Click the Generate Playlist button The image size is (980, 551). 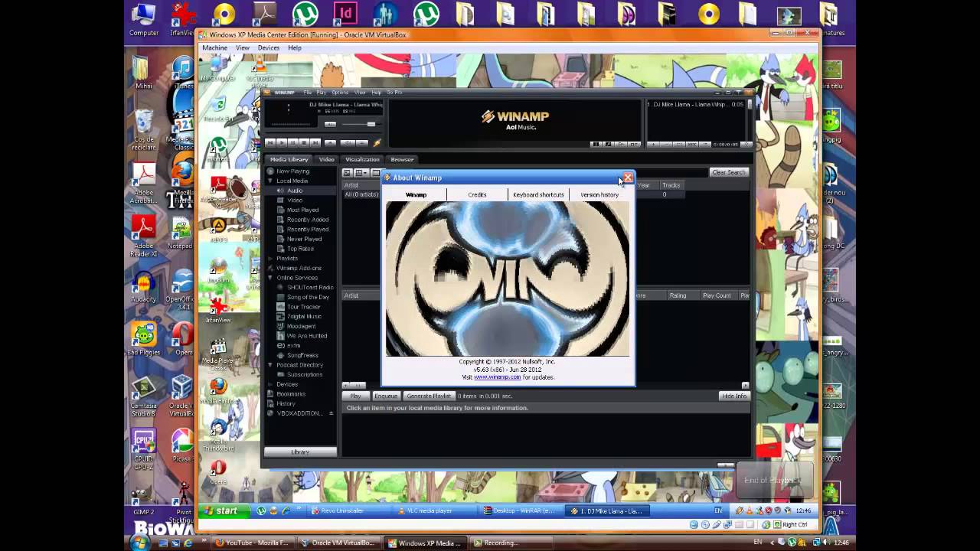click(429, 396)
